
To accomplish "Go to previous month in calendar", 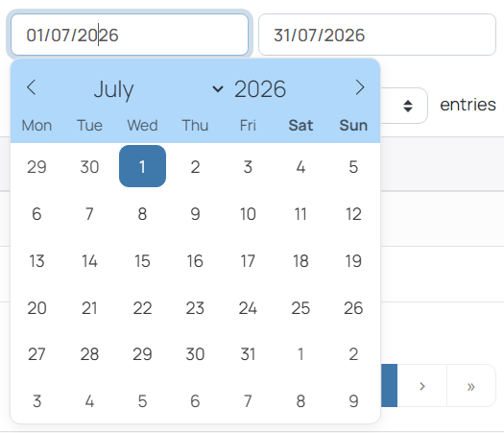I will point(31,87).
